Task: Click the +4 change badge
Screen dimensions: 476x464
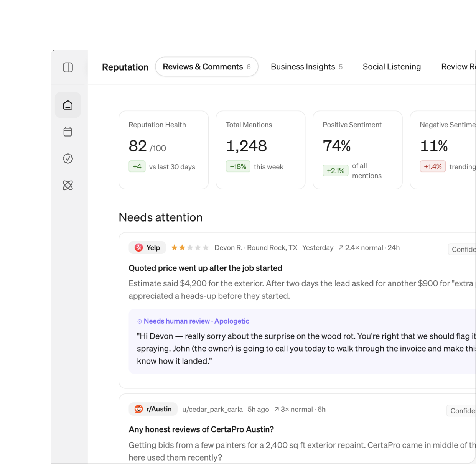Action: 137,166
